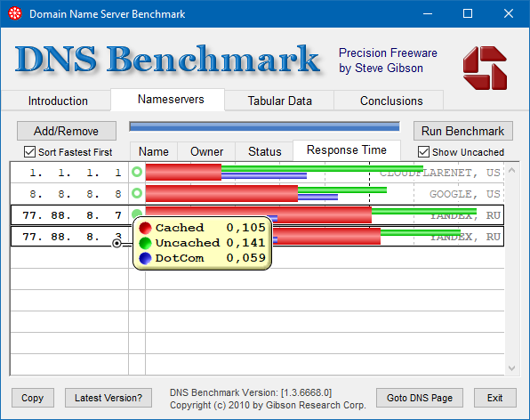Select the 1.1.1.1 nameserver row
The width and height of the screenshot is (530, 420).
click(x=257, y=172)
